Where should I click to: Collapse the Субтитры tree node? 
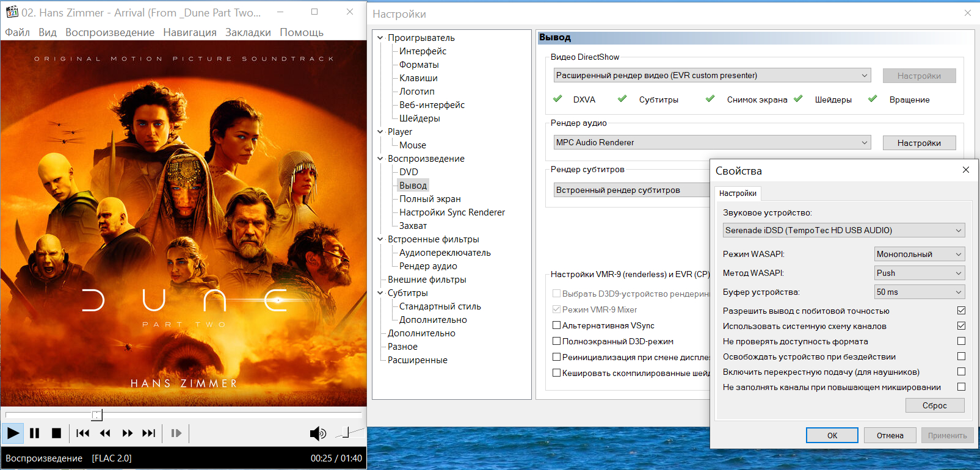(380, 293)
